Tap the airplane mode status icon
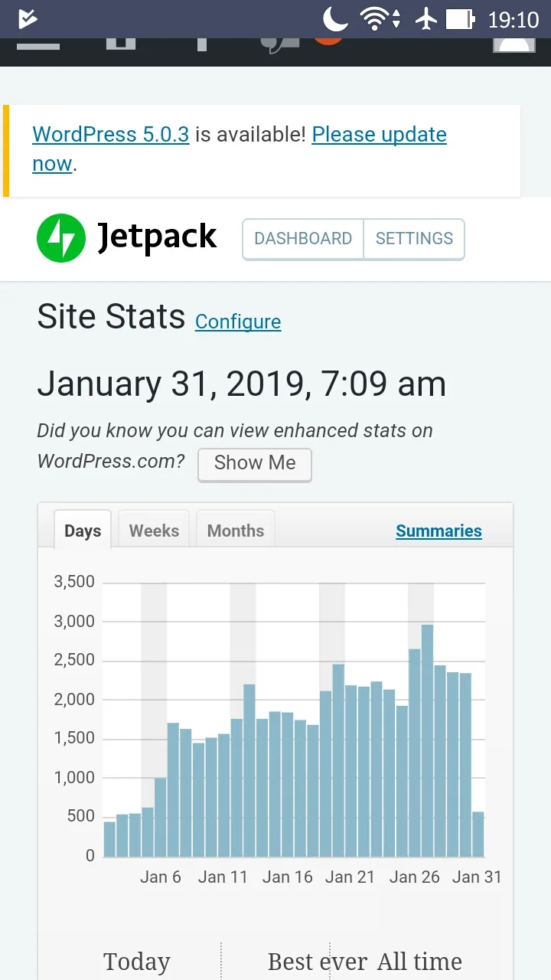The image size is (551, 980). pyautogui.click(x=426, y=19)
